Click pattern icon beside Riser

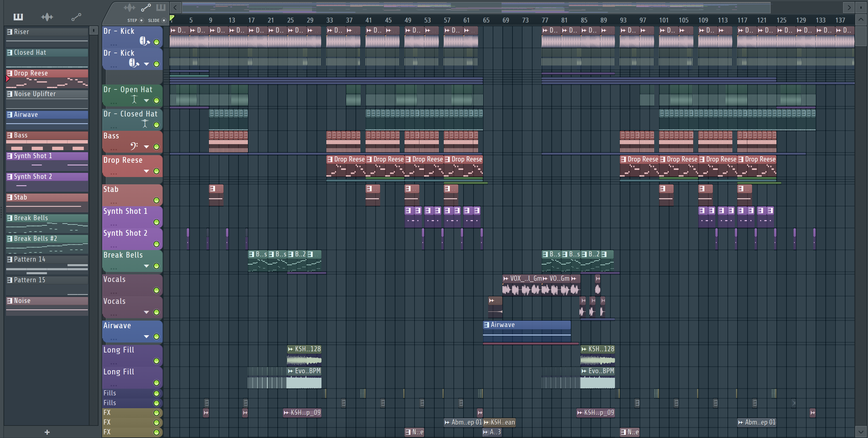coord(9,32)
